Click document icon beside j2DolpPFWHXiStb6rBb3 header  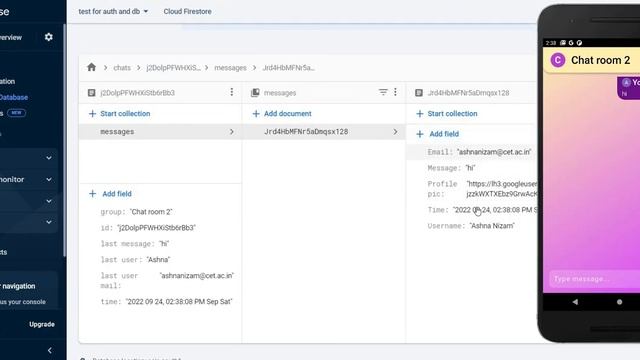pyautogui.click(x=92, y=93)
